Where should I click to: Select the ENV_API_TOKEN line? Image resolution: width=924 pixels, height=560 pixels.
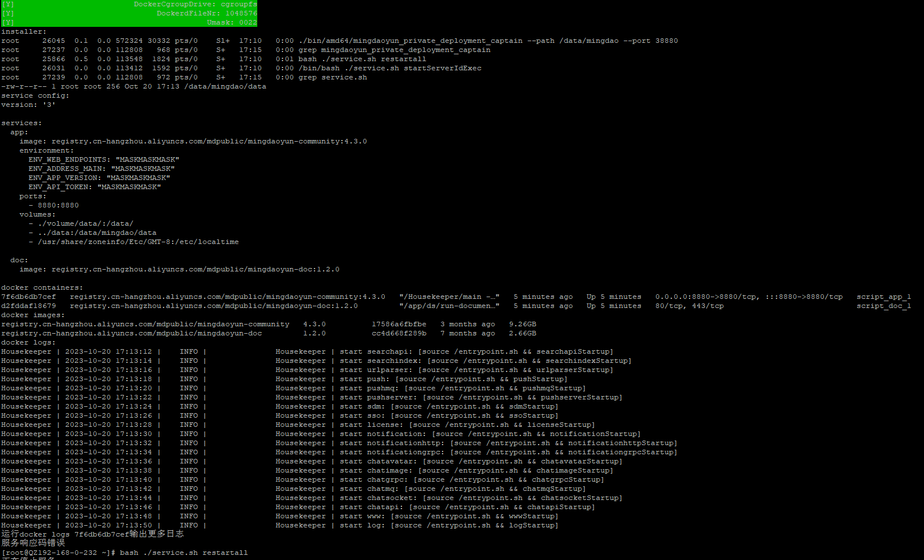coord(95,187)
